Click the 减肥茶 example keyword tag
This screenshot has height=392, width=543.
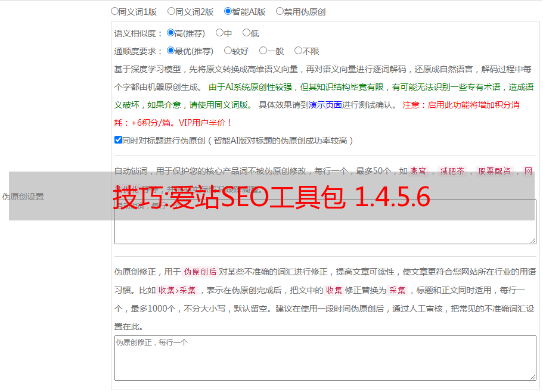click(452, 171)
